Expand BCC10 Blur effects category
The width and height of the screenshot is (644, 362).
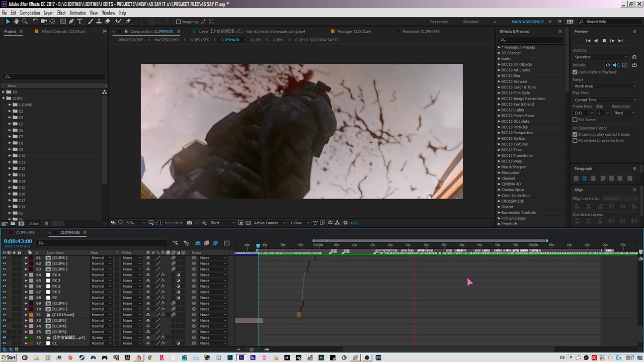(x=499, y=76)
